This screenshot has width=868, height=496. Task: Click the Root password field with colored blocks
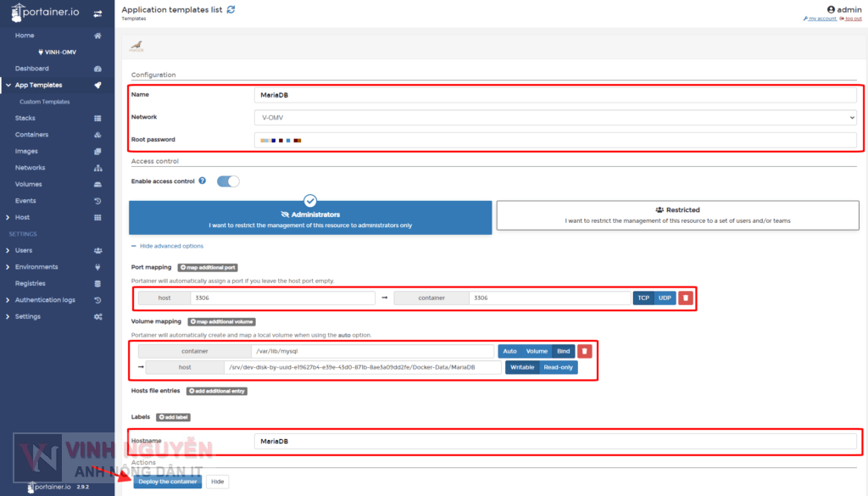[x=558, y=139]
